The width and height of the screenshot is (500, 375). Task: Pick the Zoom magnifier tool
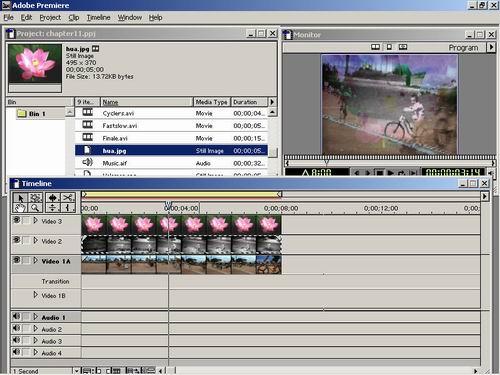point(35,208)
